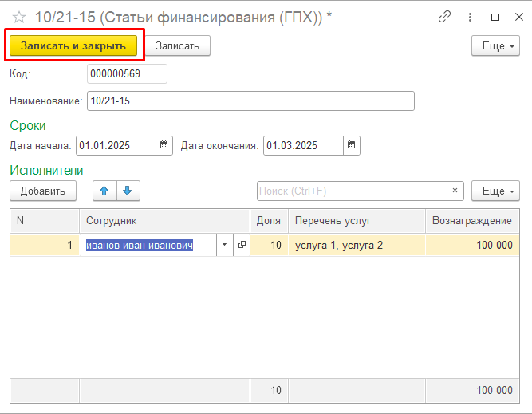Click the Записать button
Image resolution: width=532 pixels, height=414 pixels.
point(177,46)
